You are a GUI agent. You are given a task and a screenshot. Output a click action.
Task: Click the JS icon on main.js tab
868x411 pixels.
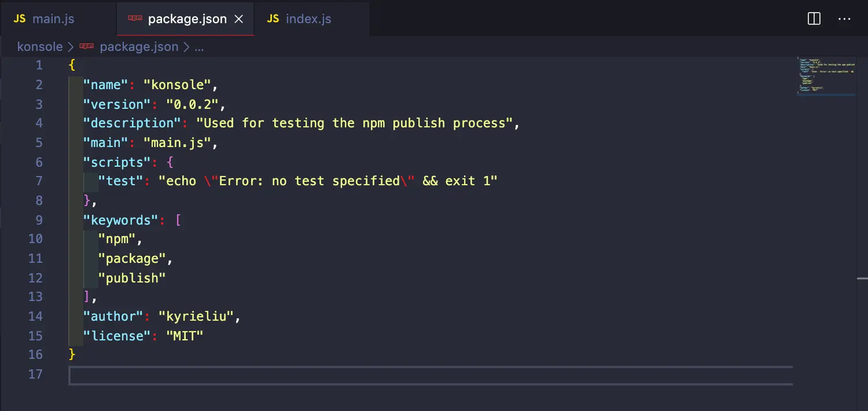pos(19,19)
